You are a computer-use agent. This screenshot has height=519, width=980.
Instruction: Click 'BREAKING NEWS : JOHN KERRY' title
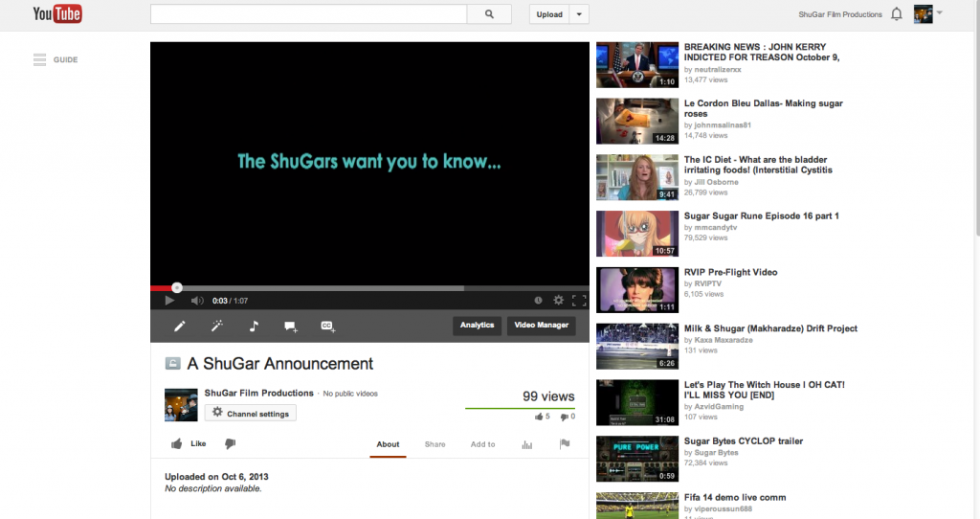click(762, 52)
